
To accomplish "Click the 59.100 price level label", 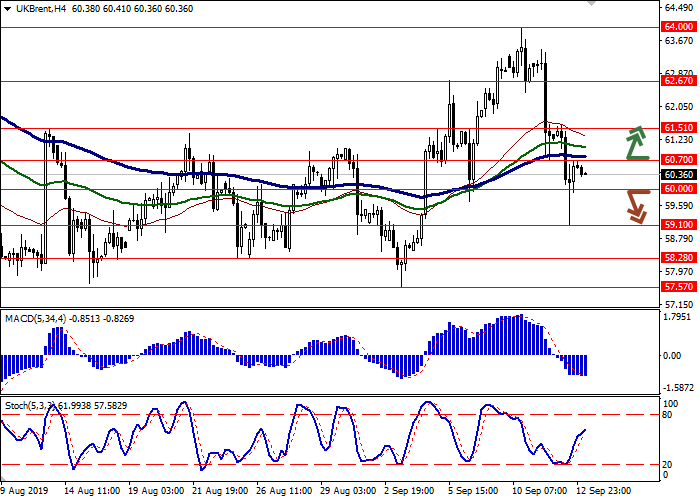I will click(679, 225).
